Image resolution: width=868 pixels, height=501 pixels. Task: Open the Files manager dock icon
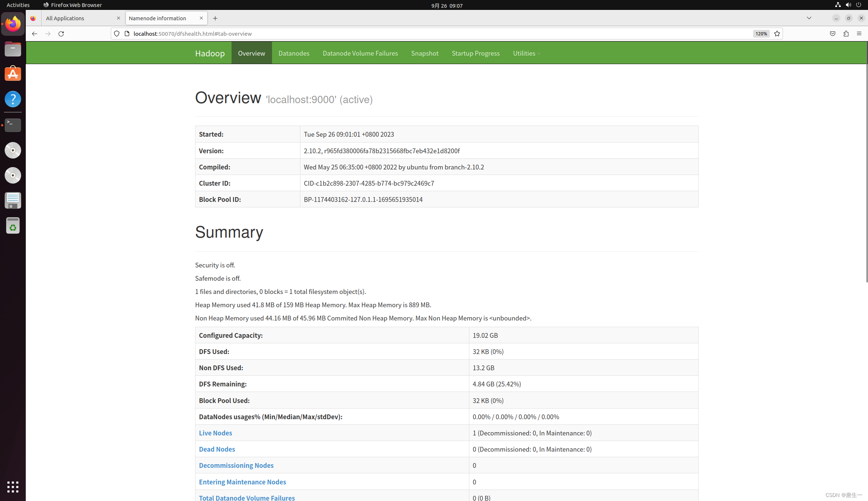[13, 49]
